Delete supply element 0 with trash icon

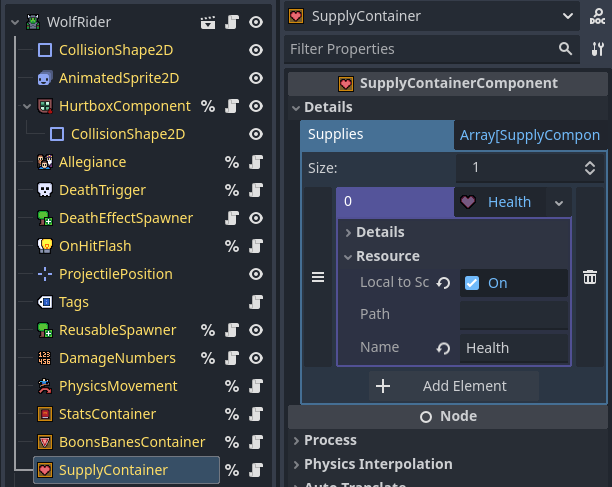point(590,277)
